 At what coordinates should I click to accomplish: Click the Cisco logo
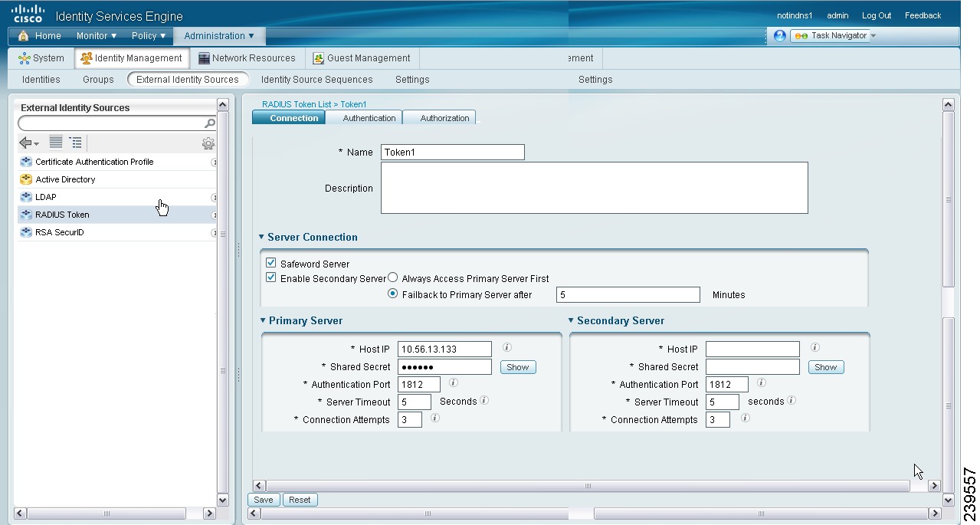[28, 15]
